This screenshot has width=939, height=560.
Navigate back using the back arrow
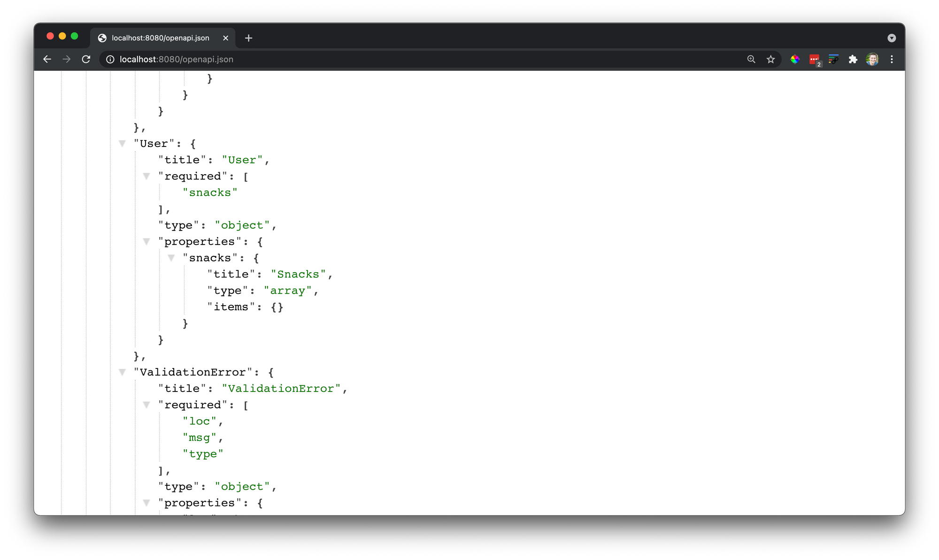click(47, 59)
